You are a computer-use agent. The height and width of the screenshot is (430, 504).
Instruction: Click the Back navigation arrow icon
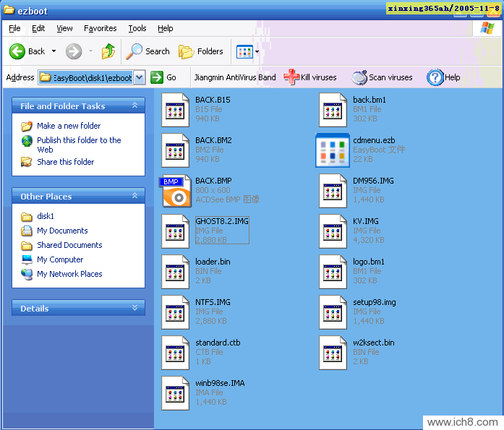[x=17, y=51]
